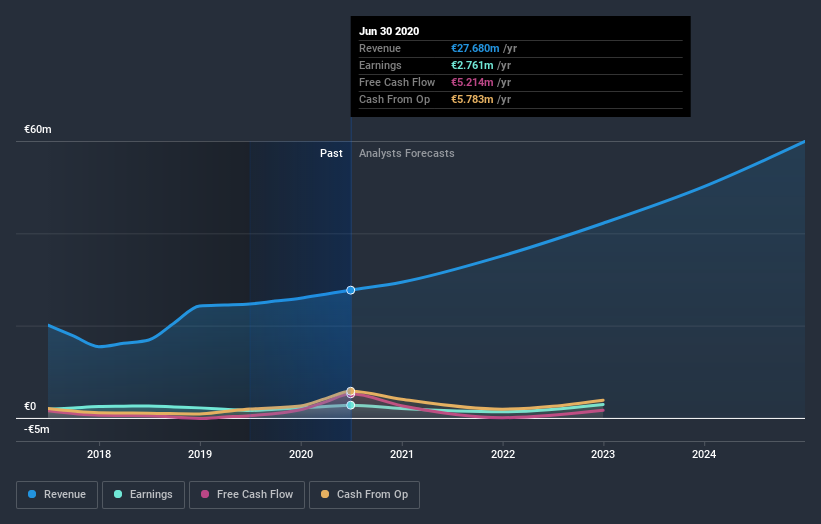Screen dimensions: 821x524
Task: Select the 2018 x-axis label
Action: (99, 454)
